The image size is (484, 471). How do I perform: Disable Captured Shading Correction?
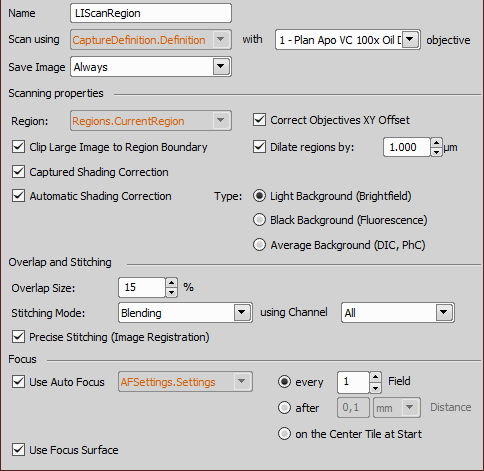[x=18, y=172]
